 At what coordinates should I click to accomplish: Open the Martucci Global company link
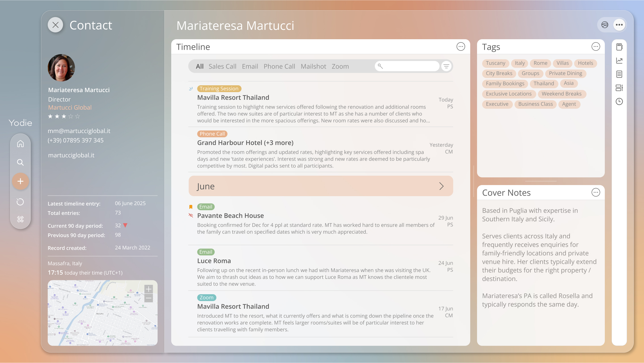pyautogui.click(x=70, y=107)
